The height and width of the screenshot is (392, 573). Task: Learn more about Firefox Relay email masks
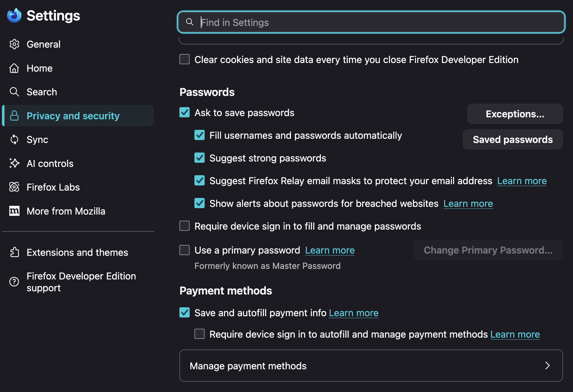(522, 181)
